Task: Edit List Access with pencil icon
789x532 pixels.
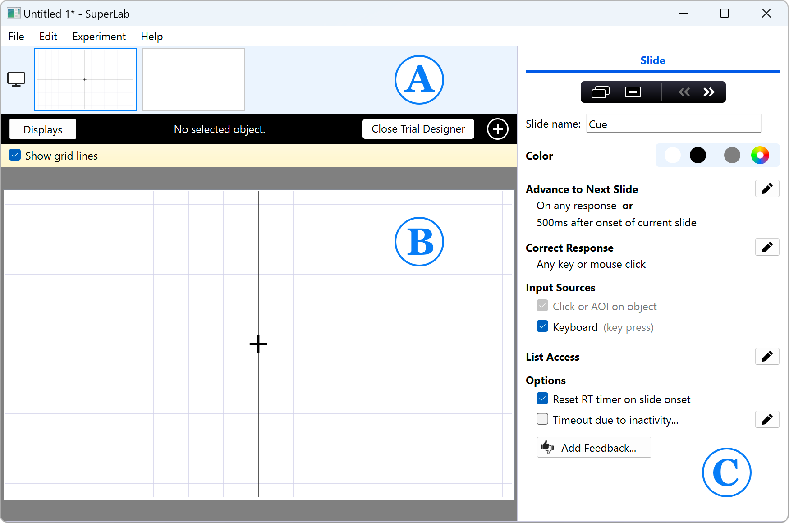Action: [x=767, y=356]
